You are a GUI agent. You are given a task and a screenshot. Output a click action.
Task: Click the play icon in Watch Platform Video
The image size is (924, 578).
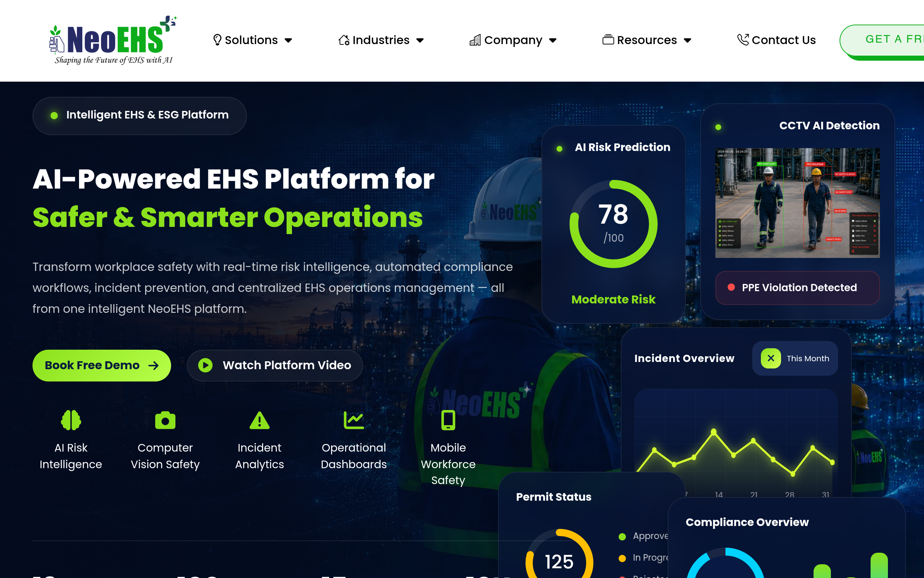[x=205, y=366]
